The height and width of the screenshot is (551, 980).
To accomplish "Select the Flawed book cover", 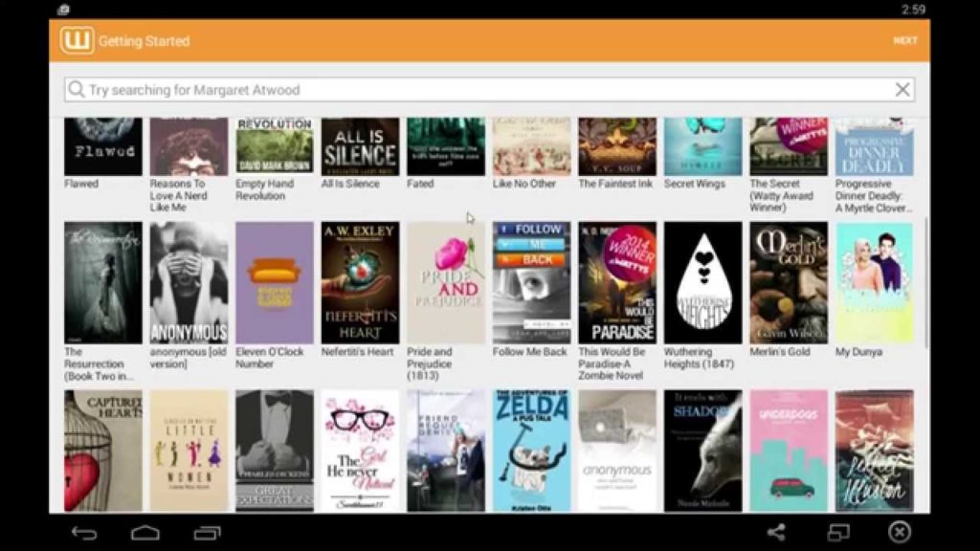I will [x=103, y=146].
